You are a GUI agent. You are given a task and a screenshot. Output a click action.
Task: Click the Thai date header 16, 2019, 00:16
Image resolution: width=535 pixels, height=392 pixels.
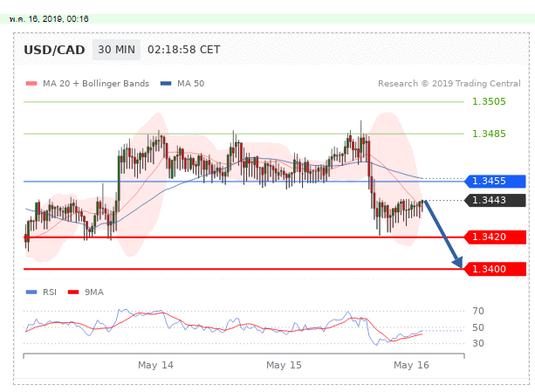49,19
